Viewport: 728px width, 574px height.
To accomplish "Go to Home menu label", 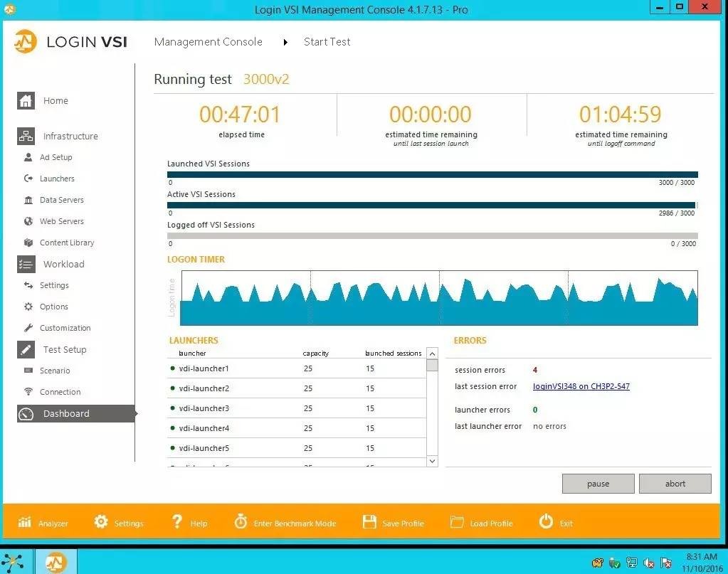I will click(x=56, y=101).
